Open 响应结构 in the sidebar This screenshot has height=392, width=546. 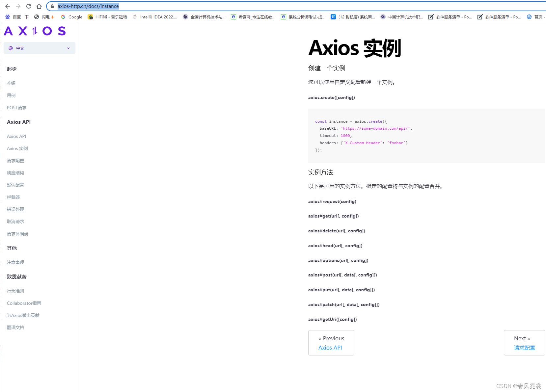15,173
